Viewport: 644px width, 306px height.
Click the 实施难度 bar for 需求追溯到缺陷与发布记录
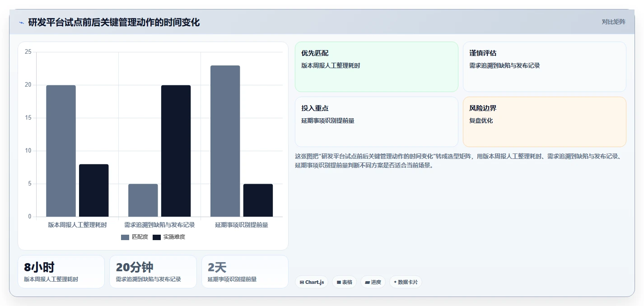[176, 151]
